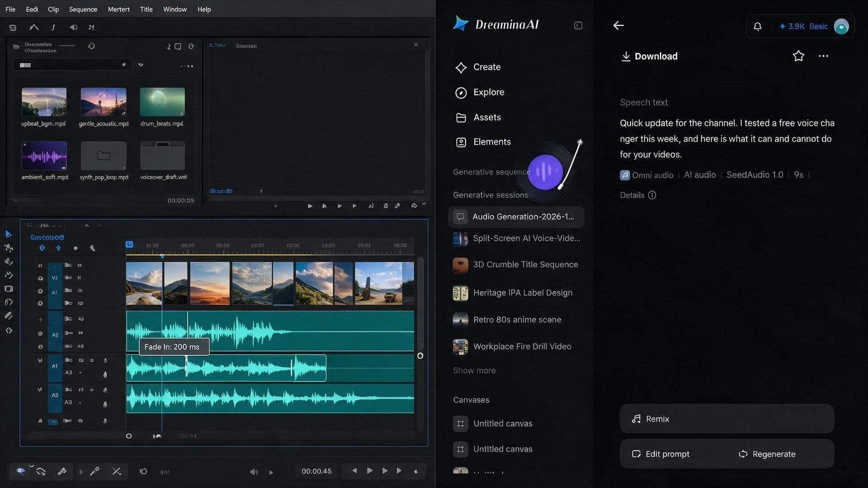Open the media bin three-dot options
The height and width of the screenshot is (488, 868).
[187, 66]
